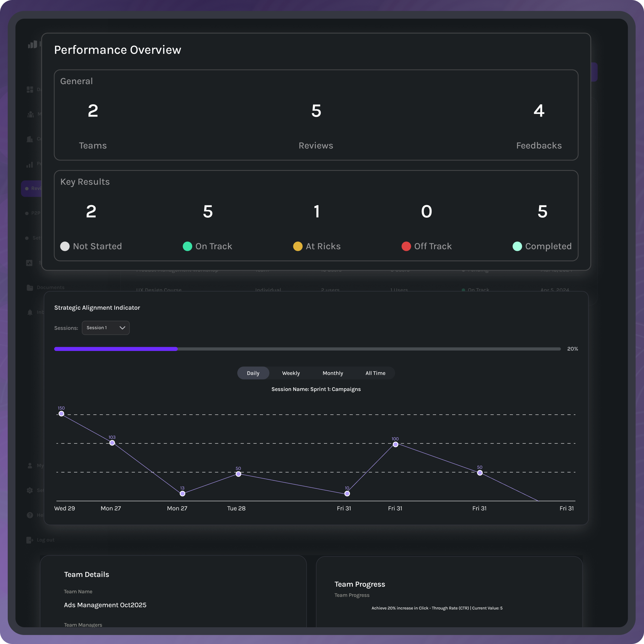
Task: Switch to the Weekly tab
Action: coord(291,373)
